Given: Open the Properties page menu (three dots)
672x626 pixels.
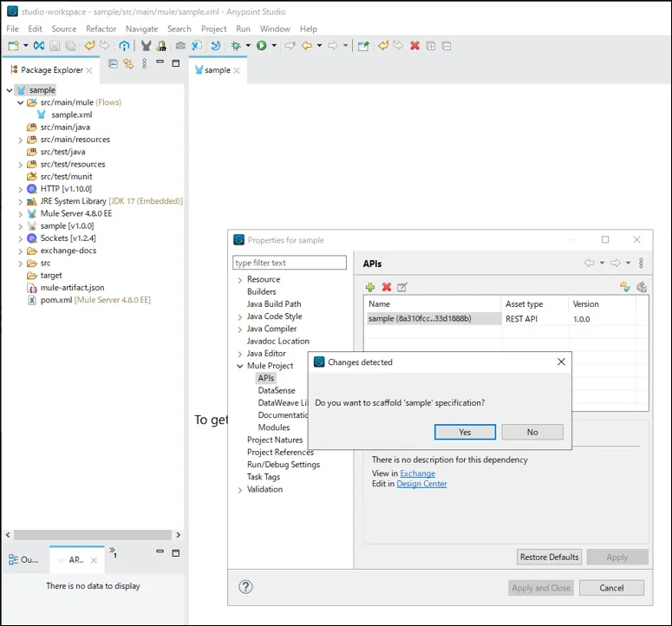Looking at the screenshot, I should pyautogui.click(x=641, y=263).
